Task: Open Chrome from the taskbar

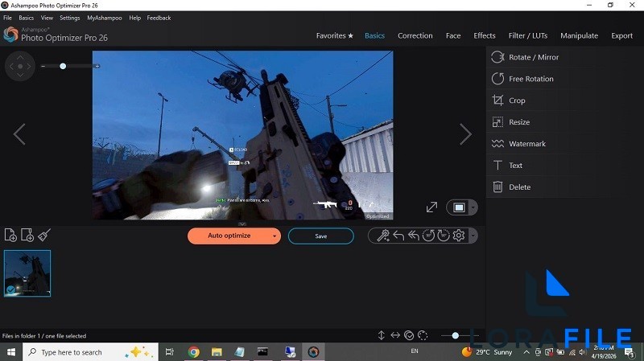Action: point(193,352)
